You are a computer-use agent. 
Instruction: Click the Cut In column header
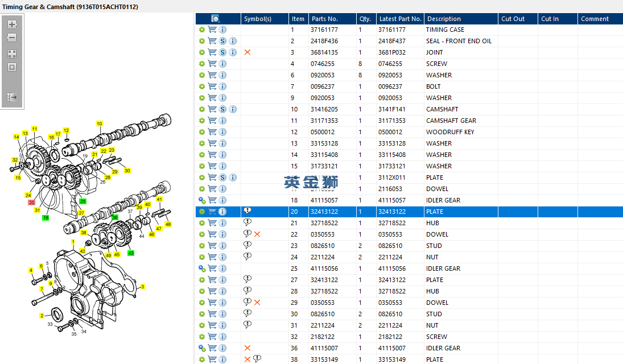click(x=558, y=19)
